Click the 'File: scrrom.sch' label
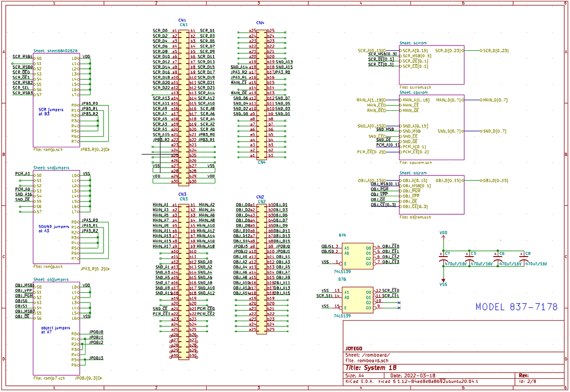Image resolution: width=570 pixels, height=392 pixels. [x=415, y=88]
